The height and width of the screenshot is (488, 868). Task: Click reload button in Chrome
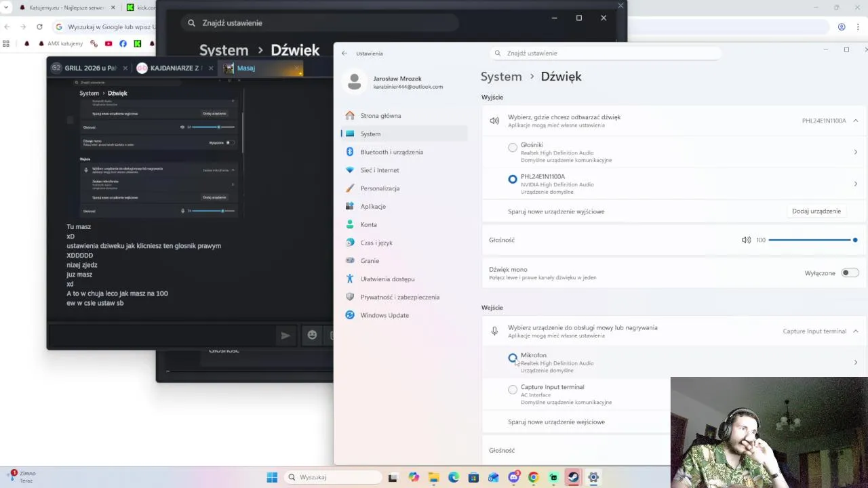pyautogui.click(x=39, y=26)
